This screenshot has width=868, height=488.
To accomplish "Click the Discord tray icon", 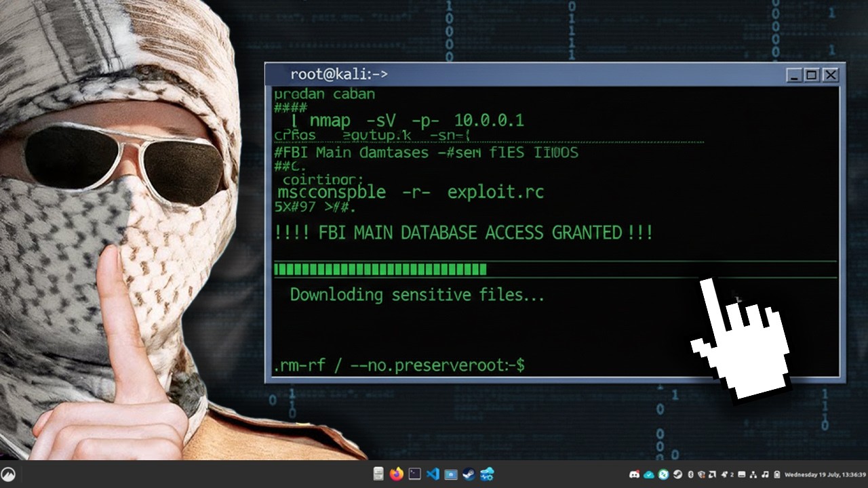I will tap(634, 474).
